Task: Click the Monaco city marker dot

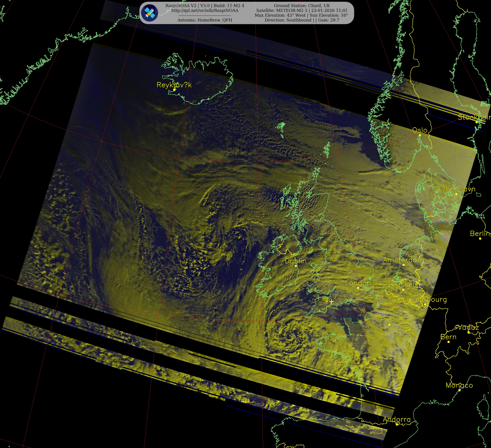Action: 459,390
